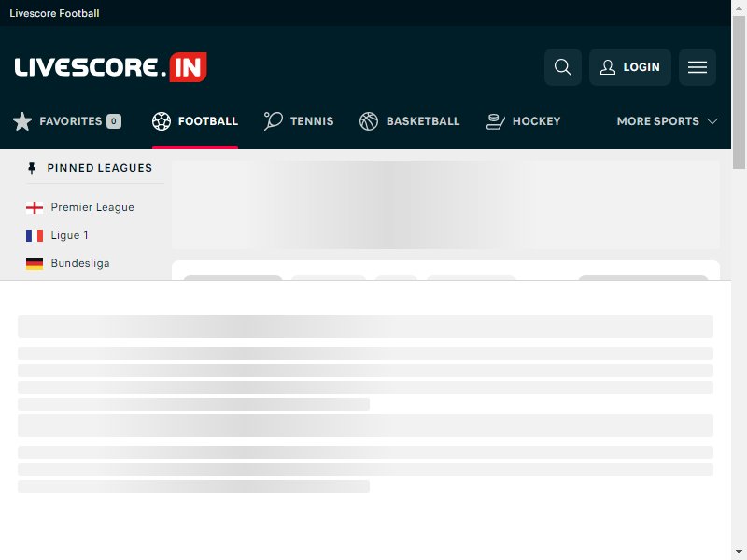Click the hockey puck icon
This screenshot has height=560, width=747.
(x=496, y=121)
